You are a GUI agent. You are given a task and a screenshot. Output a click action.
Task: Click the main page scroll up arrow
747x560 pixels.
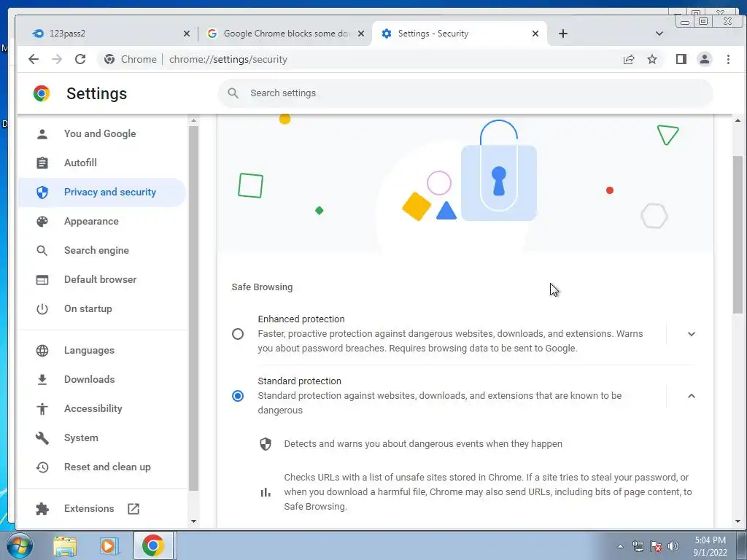point(738,120)
